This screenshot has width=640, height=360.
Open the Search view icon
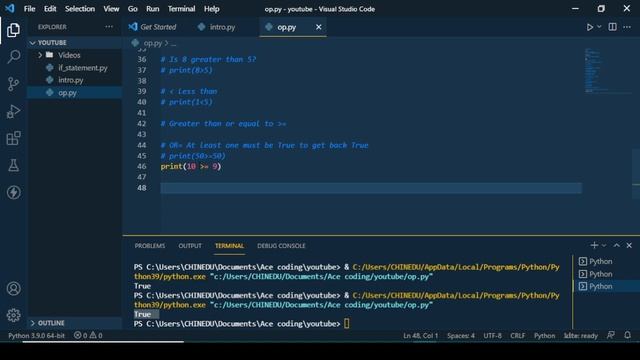[x=13, y=57]
